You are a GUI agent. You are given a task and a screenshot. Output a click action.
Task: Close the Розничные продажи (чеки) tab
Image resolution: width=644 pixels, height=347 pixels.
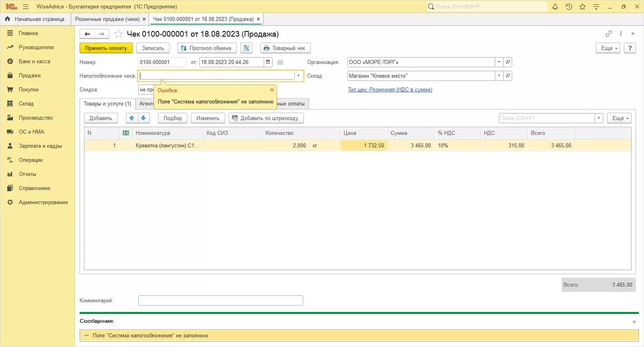coord(144,19)
